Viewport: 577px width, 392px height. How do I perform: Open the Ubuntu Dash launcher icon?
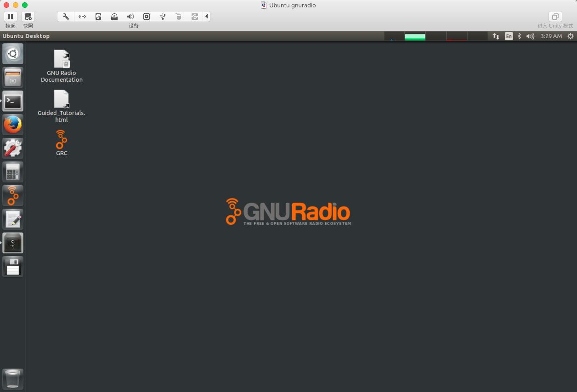[x=13, y=54]
